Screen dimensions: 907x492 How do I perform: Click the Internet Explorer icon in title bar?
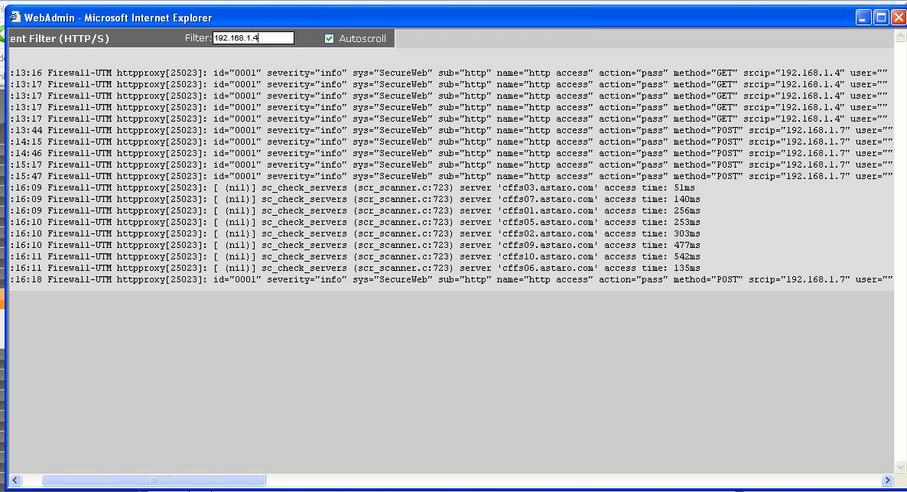point(15,17)
